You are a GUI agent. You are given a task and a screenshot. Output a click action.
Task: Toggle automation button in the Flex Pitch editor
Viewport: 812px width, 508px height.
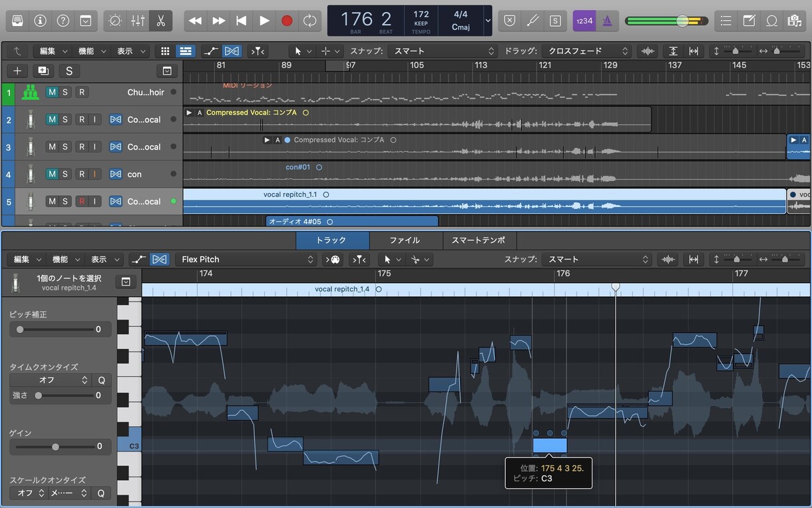(139, 260)
